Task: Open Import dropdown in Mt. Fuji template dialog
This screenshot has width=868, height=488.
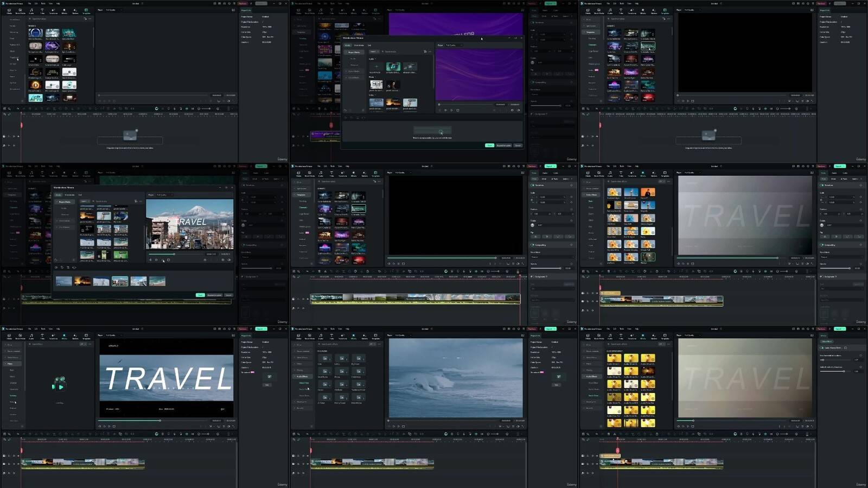Action: pyautogui.click(x=85, y=201)
